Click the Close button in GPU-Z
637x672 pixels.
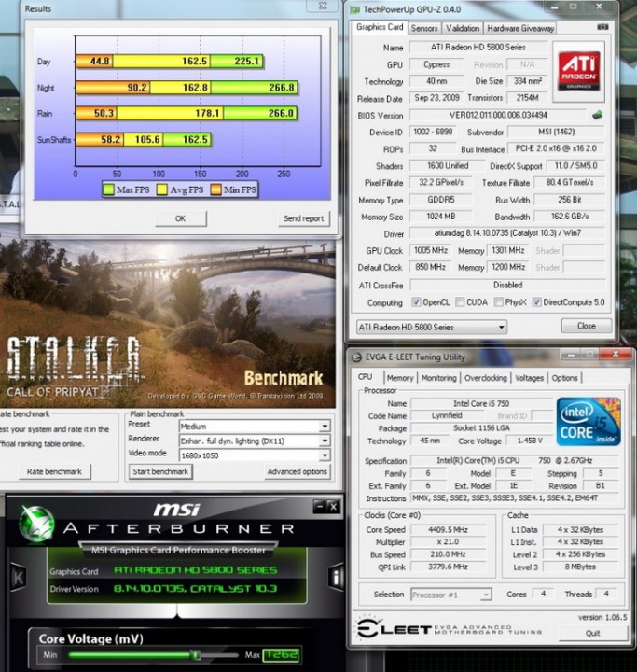pyautogui.click(x=586, y=326)
